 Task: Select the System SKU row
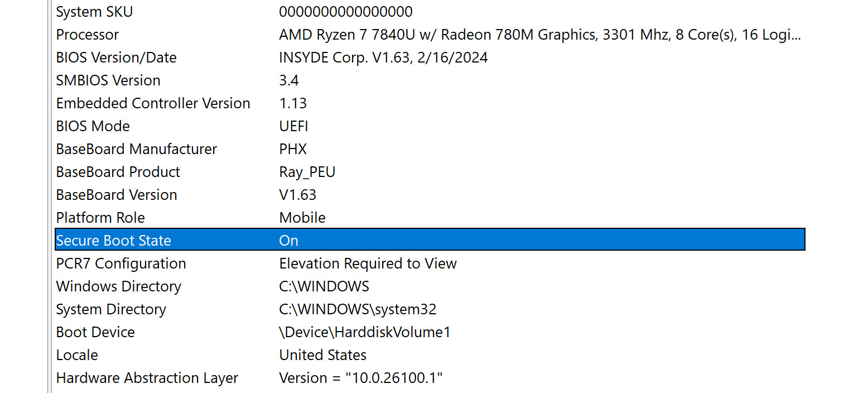tap(94, 12)
